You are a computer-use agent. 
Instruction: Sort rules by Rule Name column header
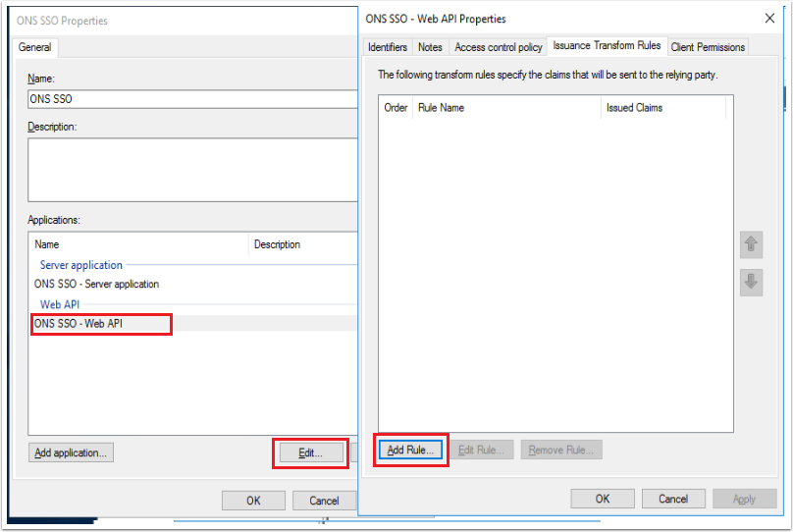pyautogui.click(x=506, y=108)
